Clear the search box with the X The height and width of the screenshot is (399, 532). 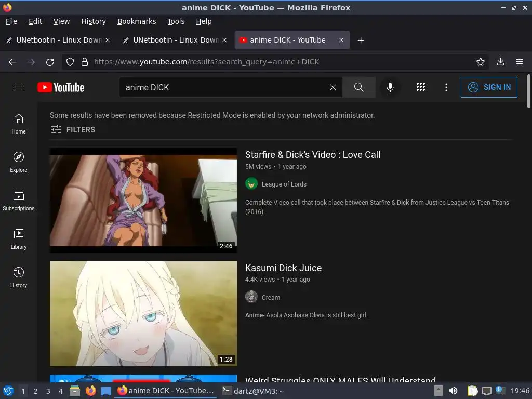pos(333,87)
